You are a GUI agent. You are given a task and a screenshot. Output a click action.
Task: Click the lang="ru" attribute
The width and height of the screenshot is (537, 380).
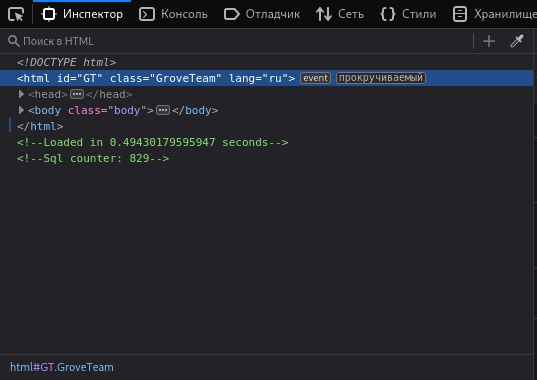[259, 78]
